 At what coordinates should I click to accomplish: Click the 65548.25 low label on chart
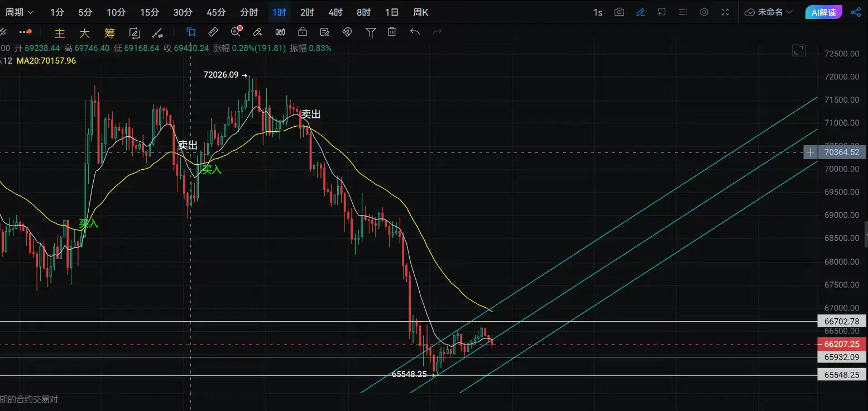(409, 374)
